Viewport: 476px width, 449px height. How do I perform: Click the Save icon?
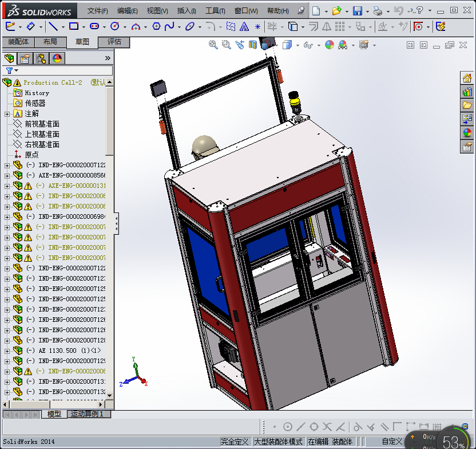pyautogui.click(x=358, y=11)
